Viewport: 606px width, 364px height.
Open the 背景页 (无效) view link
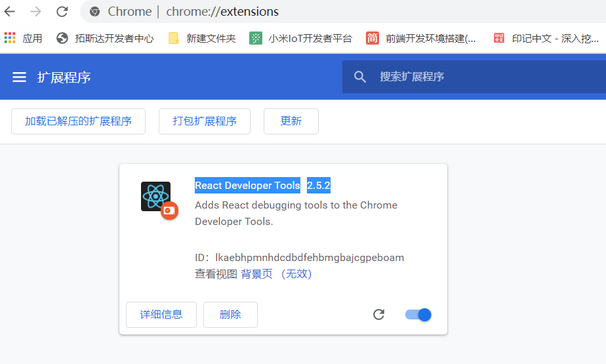(276, 274)
